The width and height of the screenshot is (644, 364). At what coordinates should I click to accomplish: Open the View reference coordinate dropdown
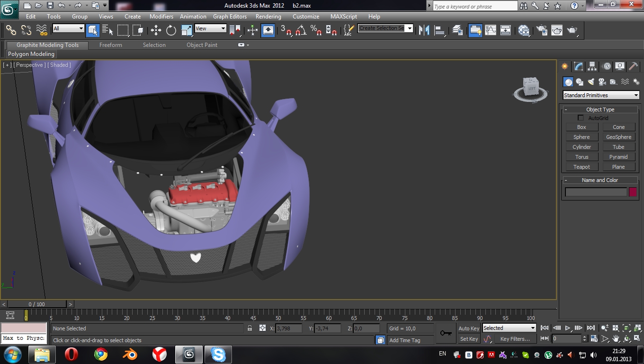click(x=210, y=28)
